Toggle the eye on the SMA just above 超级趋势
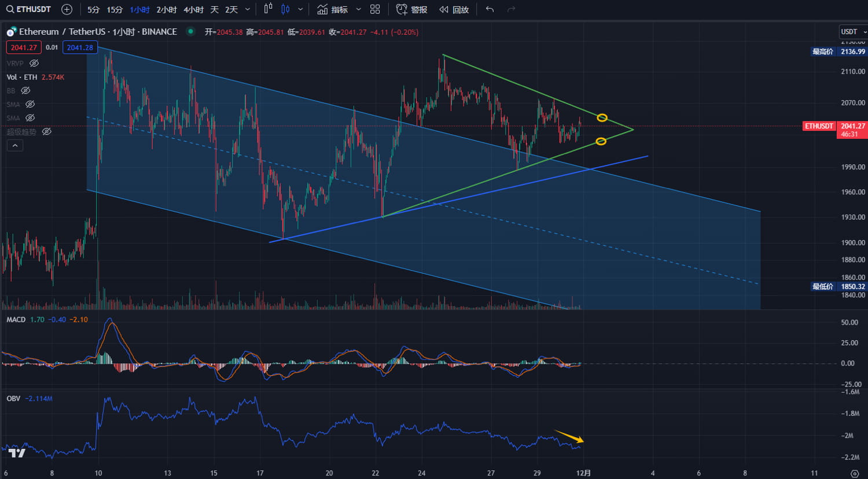Screen dimensions: 868x479 pos(30,118)
